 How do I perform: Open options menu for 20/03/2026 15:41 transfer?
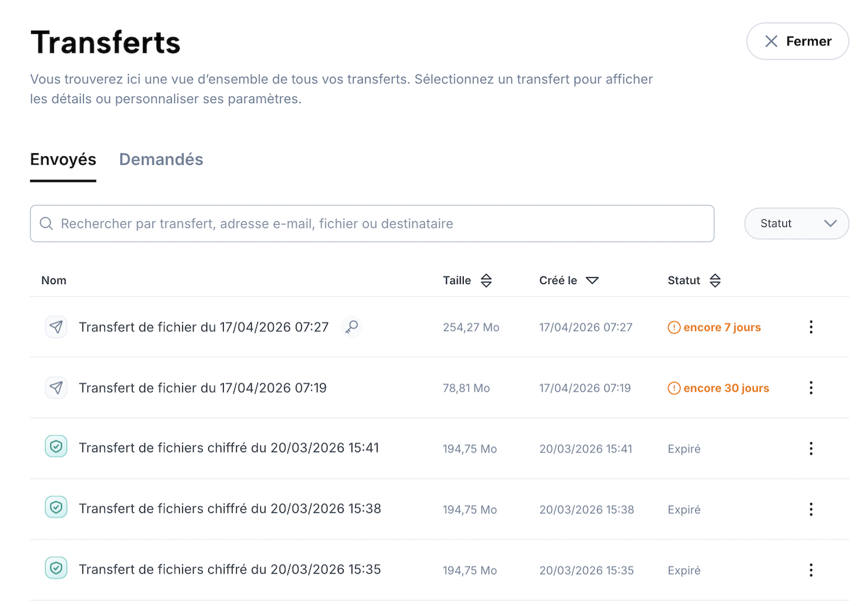[x=811, y=448]
